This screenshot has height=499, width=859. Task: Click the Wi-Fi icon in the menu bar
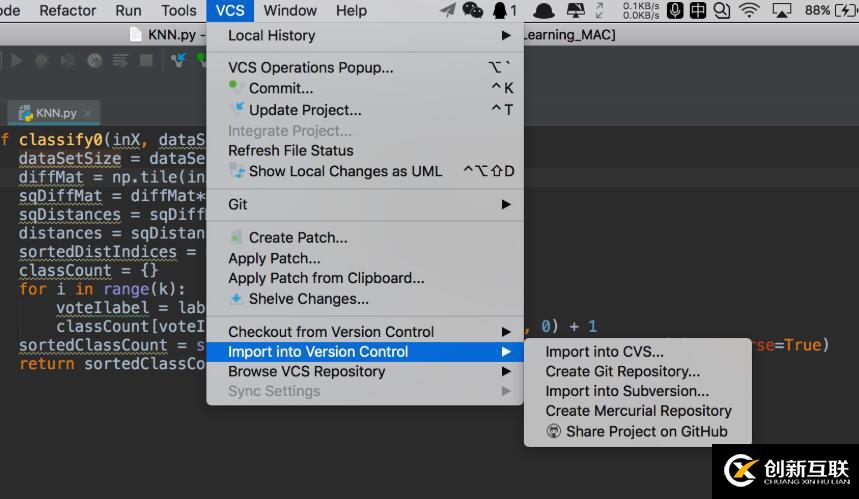click(749, 11)
